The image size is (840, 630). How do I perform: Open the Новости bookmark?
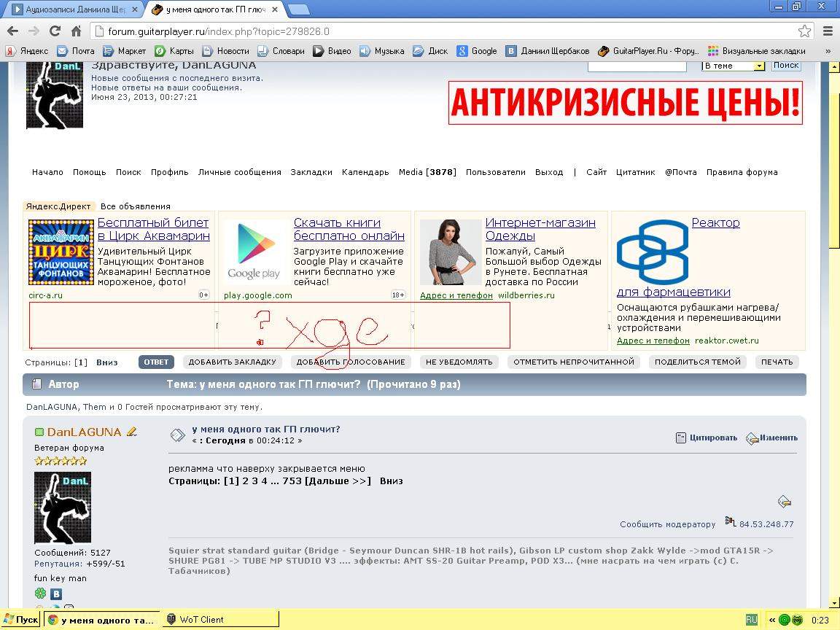tap(225, 51)
